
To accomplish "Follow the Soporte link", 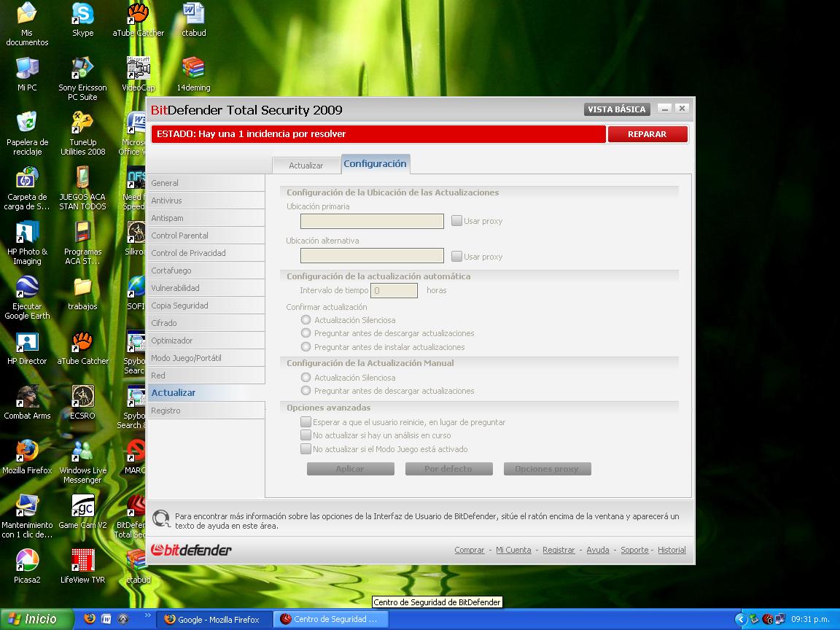I will (634, 550).
